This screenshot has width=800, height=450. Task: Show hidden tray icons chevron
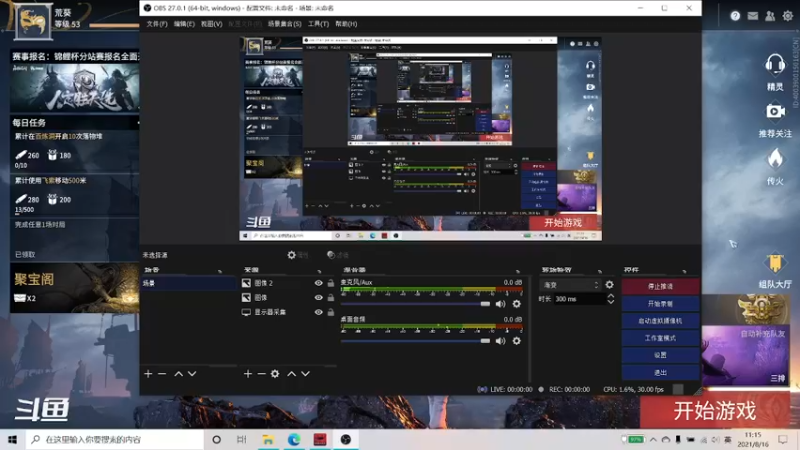653,439
